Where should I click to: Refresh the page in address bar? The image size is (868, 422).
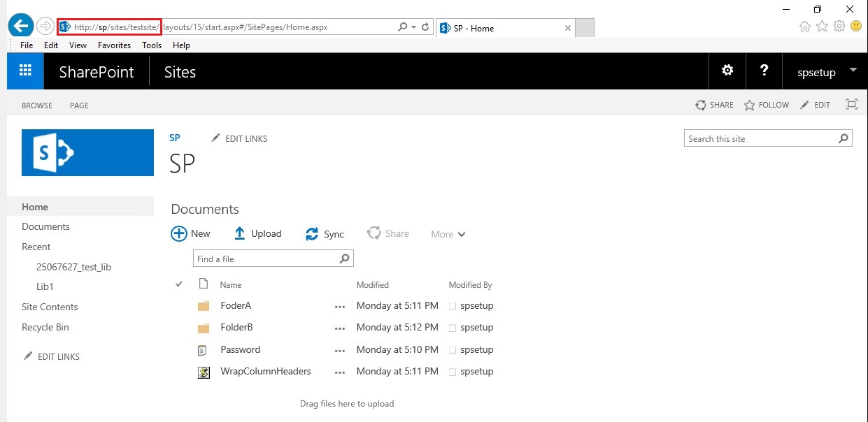pyautogui.click(x=425, y=27)
